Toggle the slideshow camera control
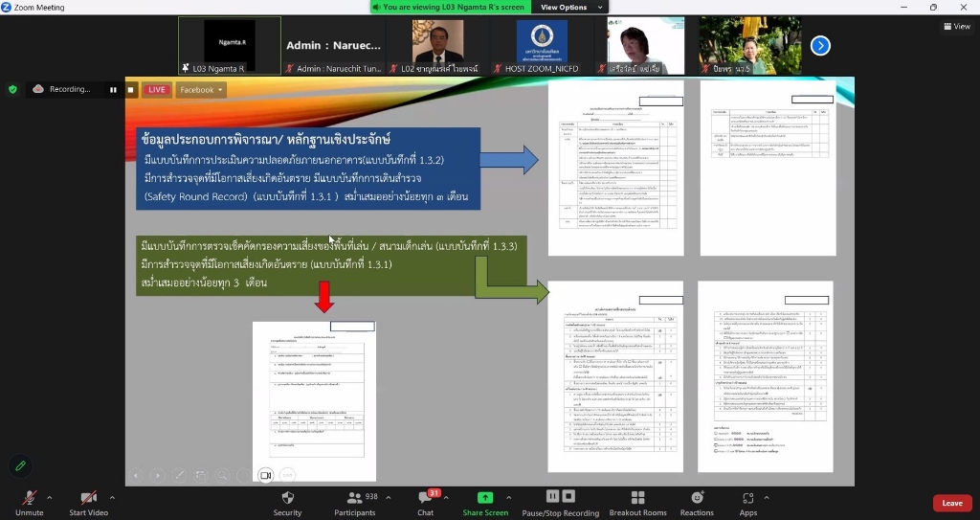This screenshot has height=520, width=980. pos(266,476)
